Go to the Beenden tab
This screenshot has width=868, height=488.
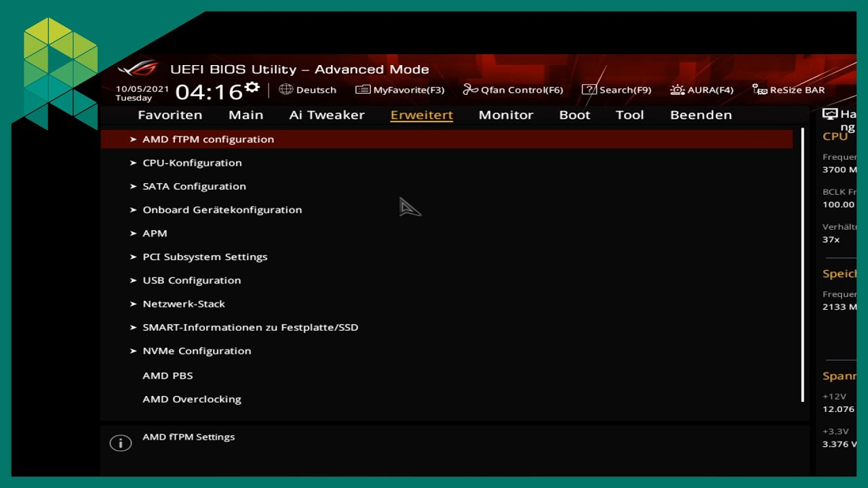click(x=701, y=115)
